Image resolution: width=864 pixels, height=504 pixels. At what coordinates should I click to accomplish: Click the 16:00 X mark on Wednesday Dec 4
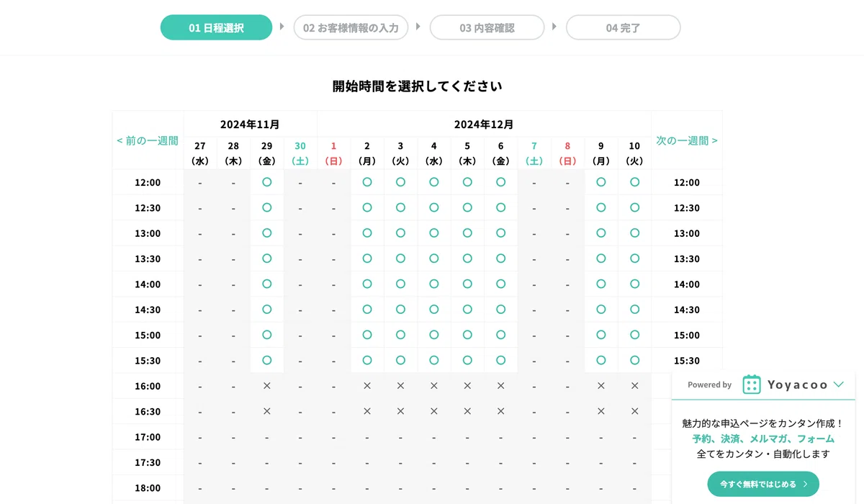click(x=434, y=386)
